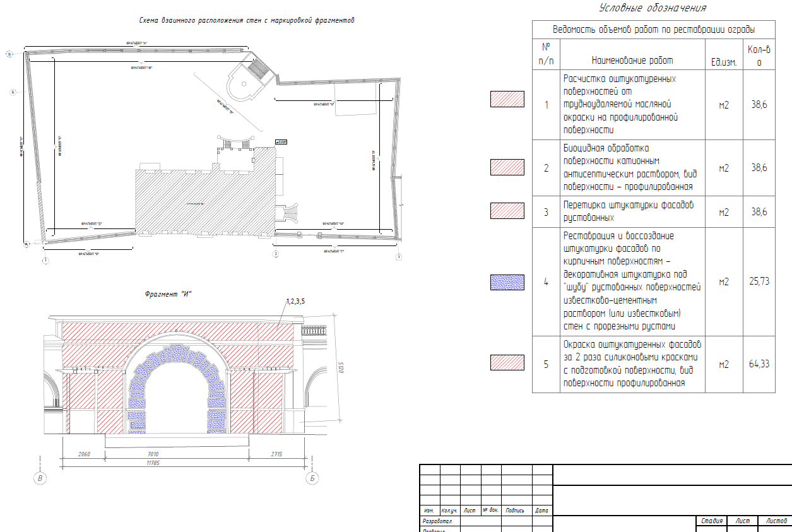This screenshot has height=532, width=792.
Task: Click quantity 38,6 in the "Расчистка оштукатуренных" row
Action: (x=759, y=105)
